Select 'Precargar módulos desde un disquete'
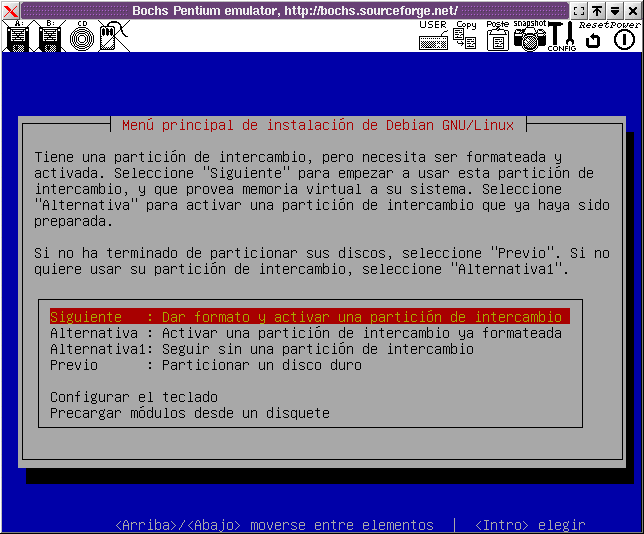The width and height of the screenshot is (644, 534). (190, 413)
